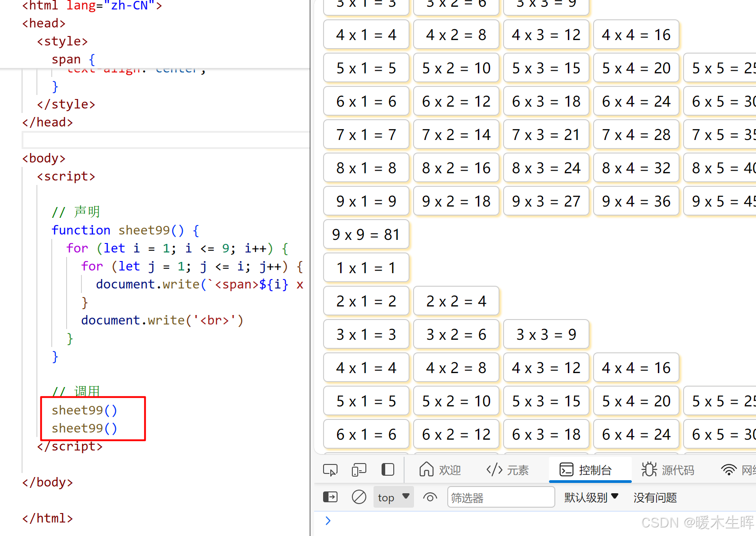Click the 9 x 2 = 18 cell
The width and height of the screenshot is (756, 536).
click(x=456, y=201)
